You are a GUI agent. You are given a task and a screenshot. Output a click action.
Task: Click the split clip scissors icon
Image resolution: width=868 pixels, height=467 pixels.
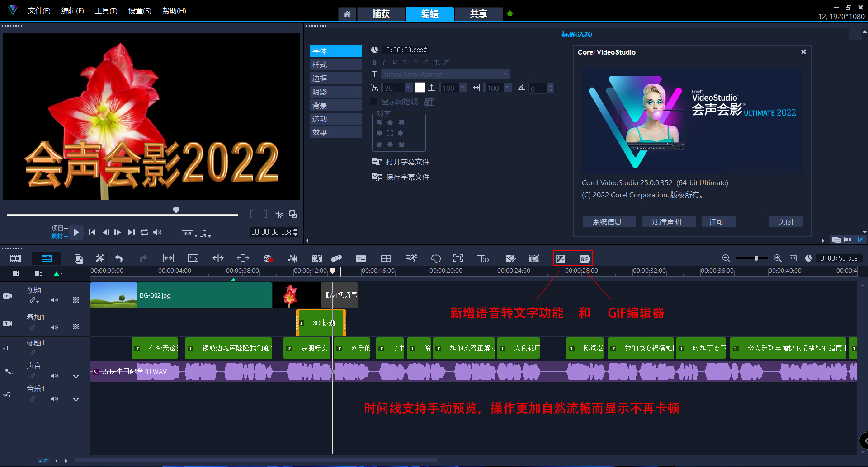point(279,214)
